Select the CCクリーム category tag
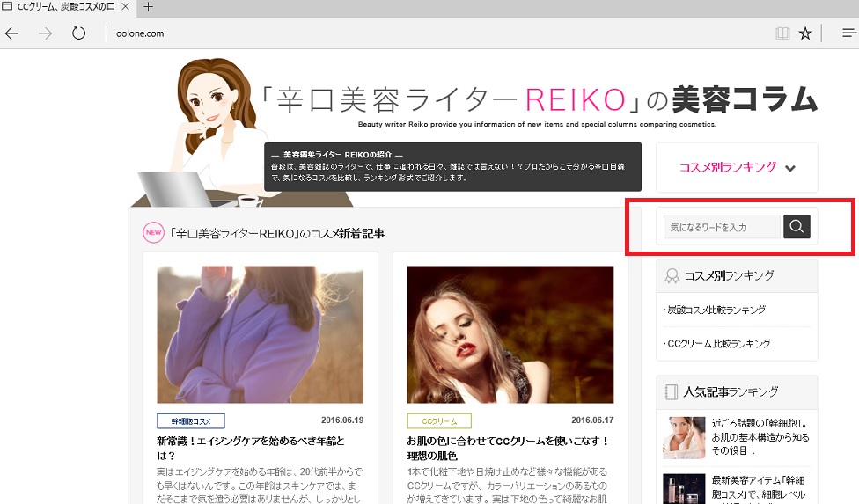Viewport: 859px width, 504px height. 439,420
